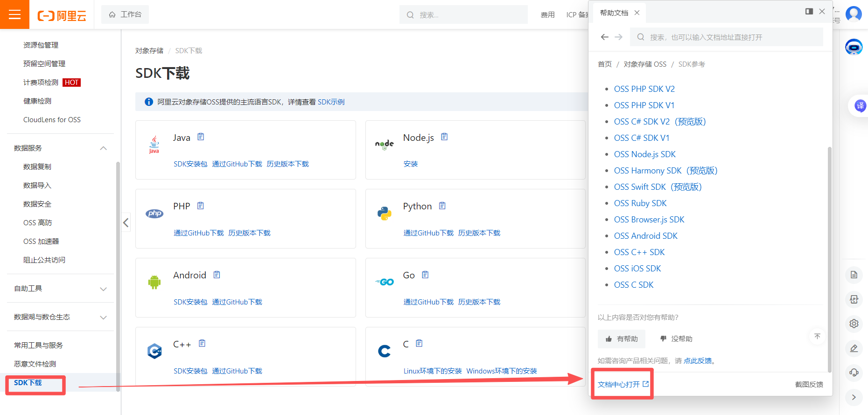Viewport: 868px width, 415px height.
Task: Open user avatar account menu
Action: click(x=854, y=14)
